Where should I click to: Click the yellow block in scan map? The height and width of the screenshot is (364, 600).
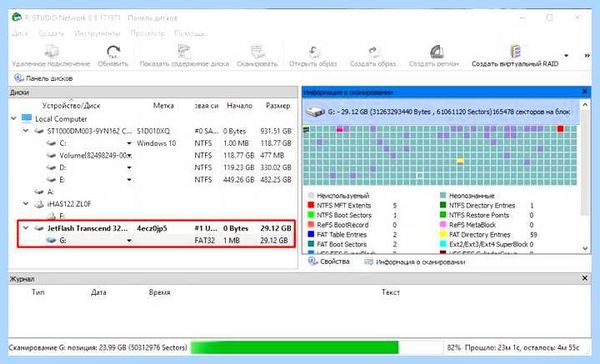[x=460, y=161]
